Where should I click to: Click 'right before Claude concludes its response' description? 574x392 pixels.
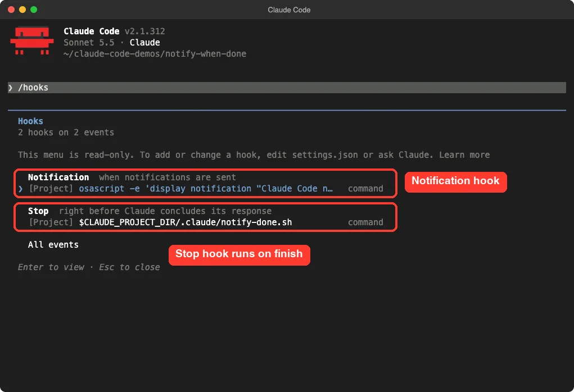tap(165, 211)
